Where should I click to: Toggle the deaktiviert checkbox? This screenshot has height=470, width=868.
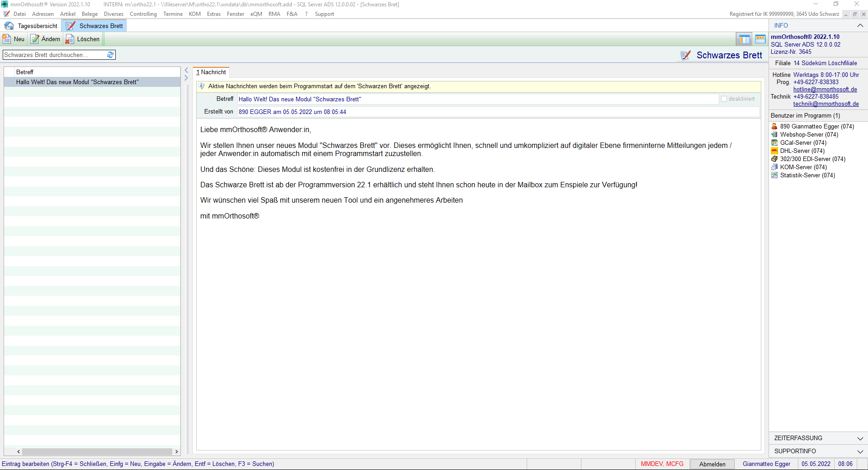pos(724,99)
